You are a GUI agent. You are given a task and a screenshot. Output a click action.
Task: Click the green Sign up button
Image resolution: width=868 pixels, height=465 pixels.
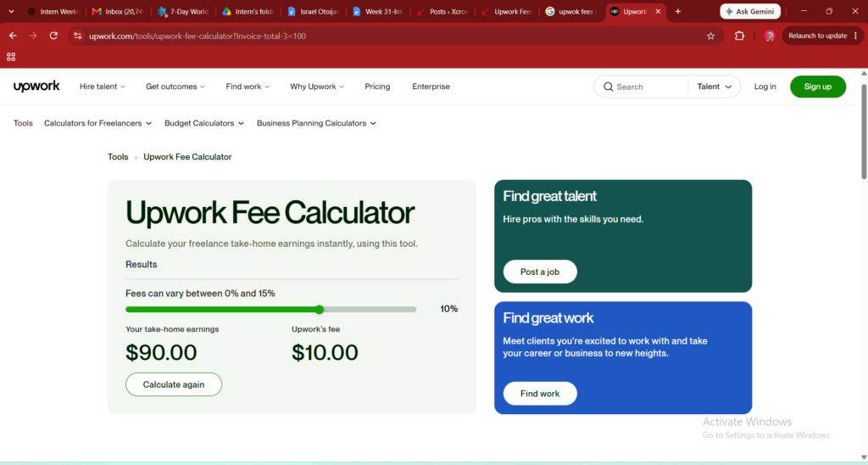coord(818,87)
